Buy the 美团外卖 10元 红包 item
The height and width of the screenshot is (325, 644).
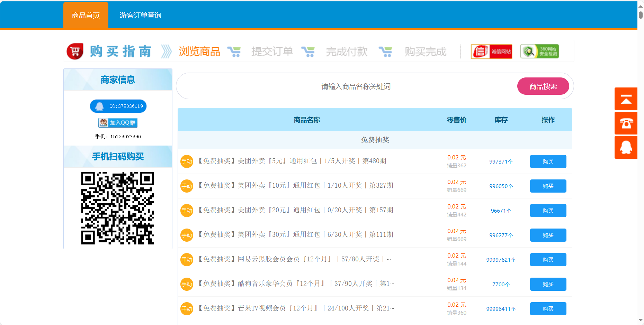pos(548,186)
